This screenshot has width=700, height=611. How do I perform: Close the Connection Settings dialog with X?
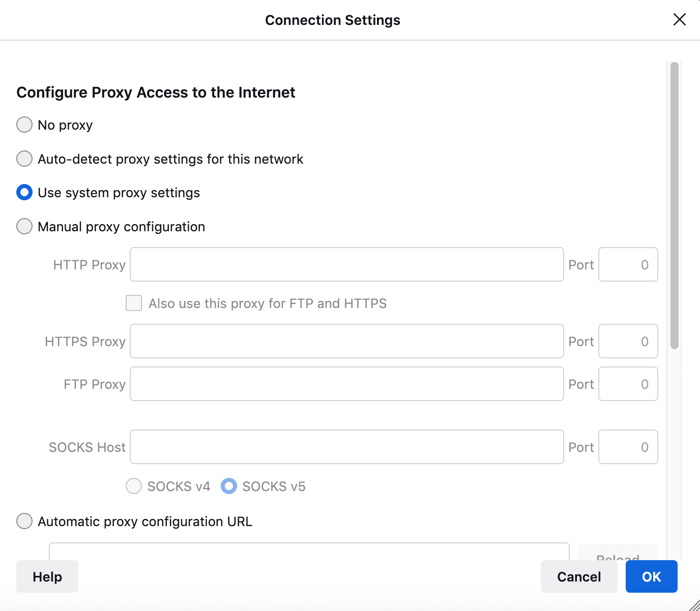tap(680, 20)
